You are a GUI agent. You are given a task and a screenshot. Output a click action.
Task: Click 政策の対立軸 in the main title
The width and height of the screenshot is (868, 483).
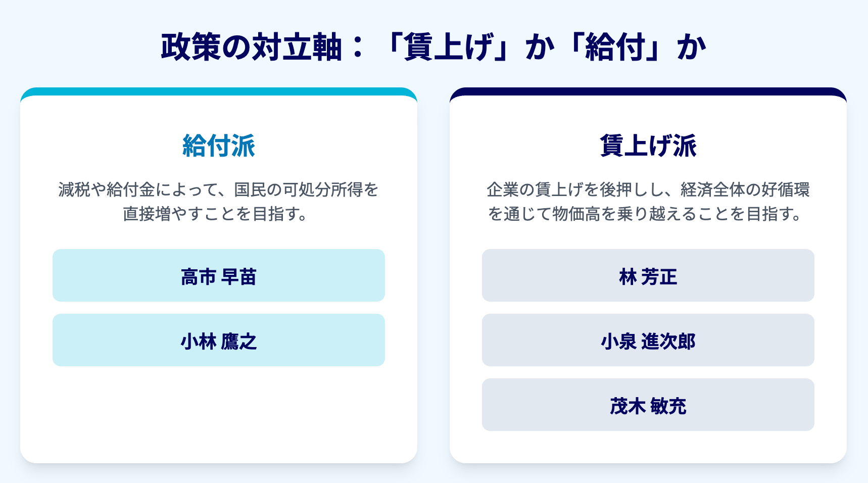pyautogui.click(x=251, y=47)
